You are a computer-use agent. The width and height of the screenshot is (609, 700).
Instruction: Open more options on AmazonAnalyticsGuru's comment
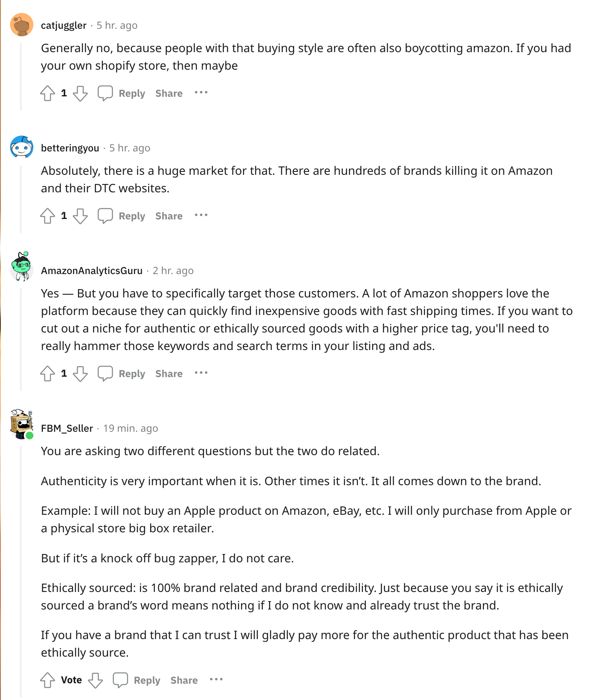click(x=201, y=373)
